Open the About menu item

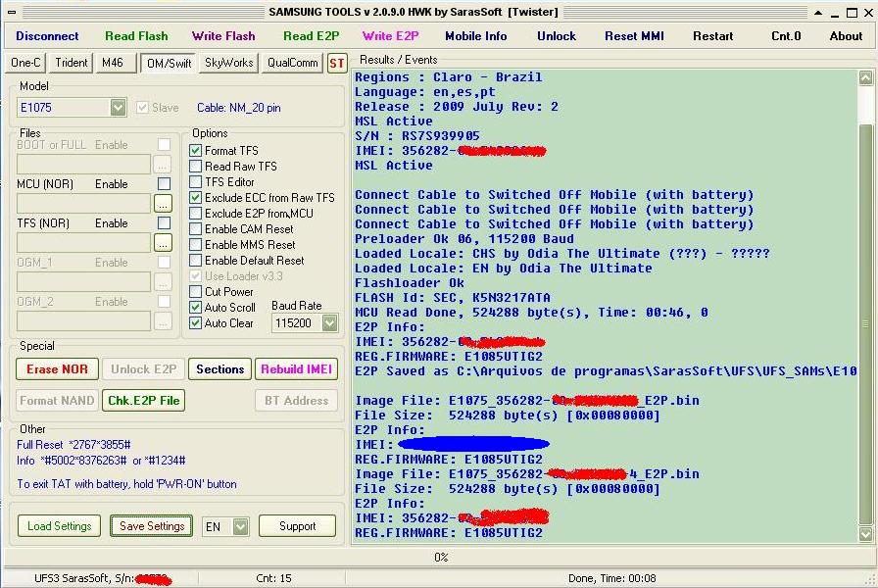[846, 36]
